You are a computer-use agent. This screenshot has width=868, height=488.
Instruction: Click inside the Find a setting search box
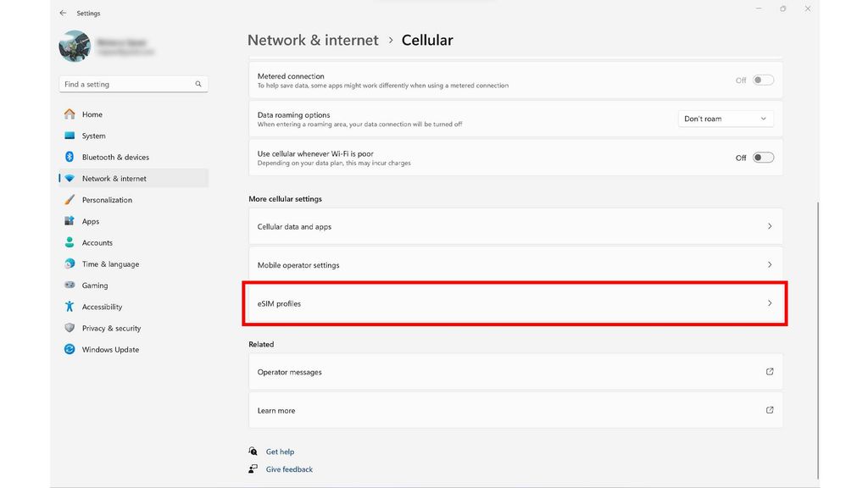point(127,84)
